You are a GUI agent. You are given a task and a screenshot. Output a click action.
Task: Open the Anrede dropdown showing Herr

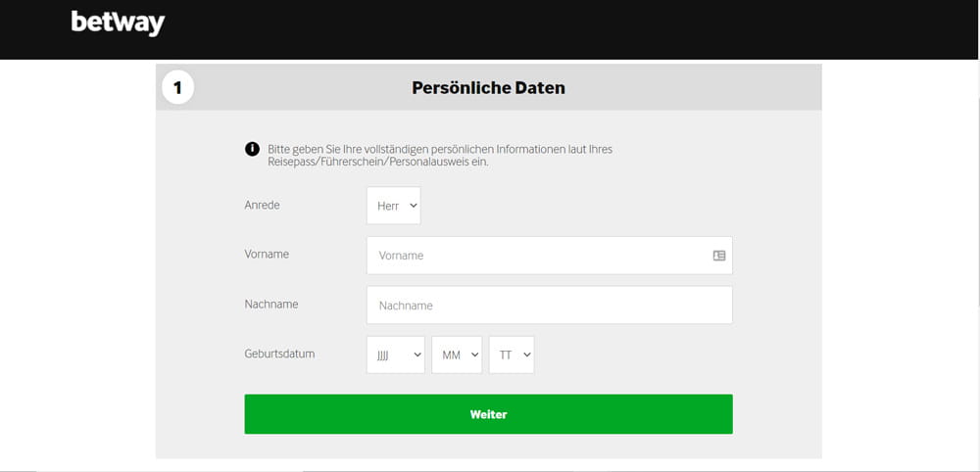[x=394, y=206]
